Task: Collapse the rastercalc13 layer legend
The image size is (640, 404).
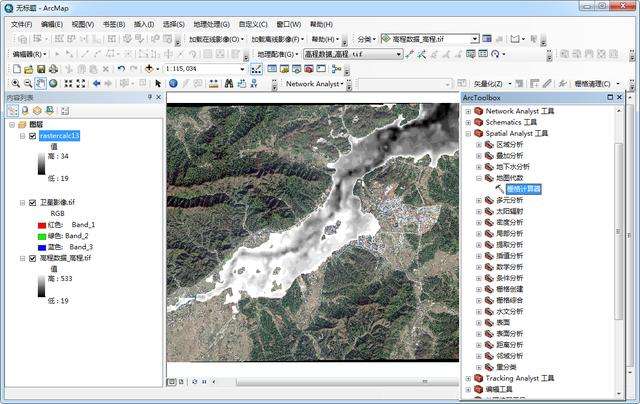Action: coord(22,136)
